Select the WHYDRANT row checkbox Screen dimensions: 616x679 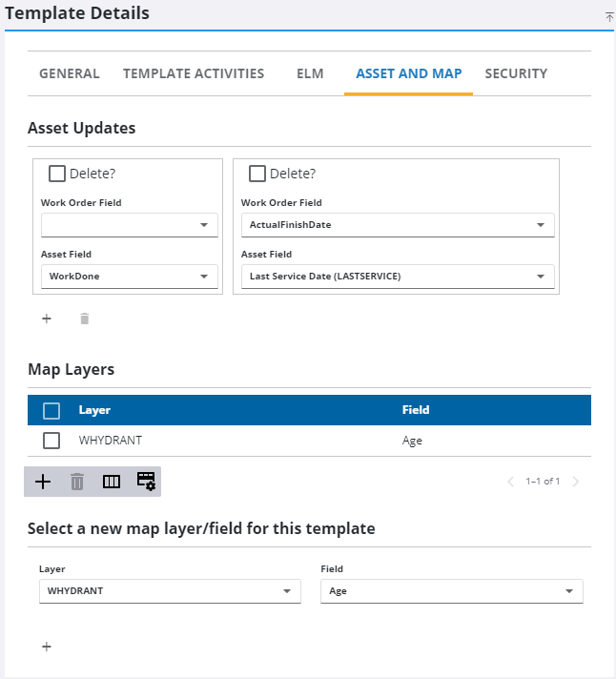click(x=51, y=441)
